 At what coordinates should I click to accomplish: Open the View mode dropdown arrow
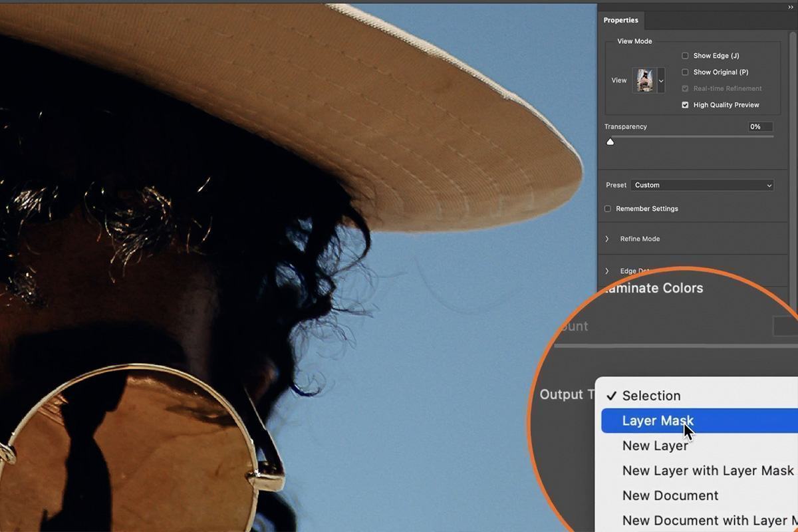tap(661, 80)
